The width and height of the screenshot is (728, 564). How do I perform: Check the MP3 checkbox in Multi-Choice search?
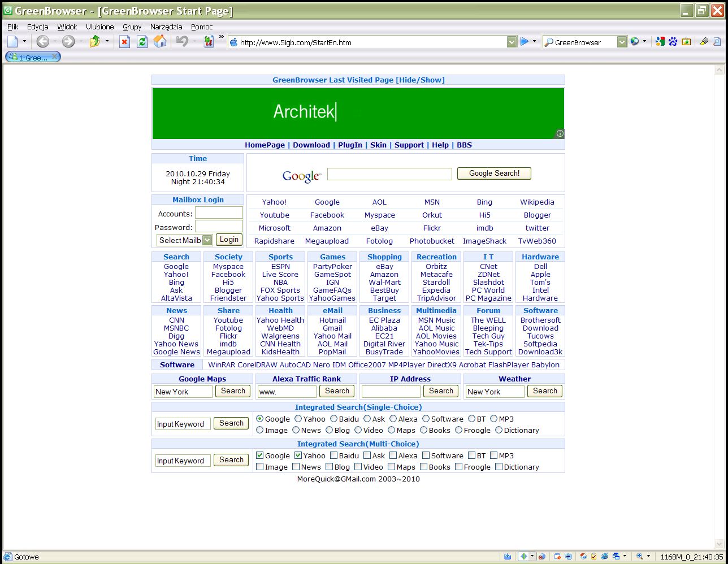493,455
